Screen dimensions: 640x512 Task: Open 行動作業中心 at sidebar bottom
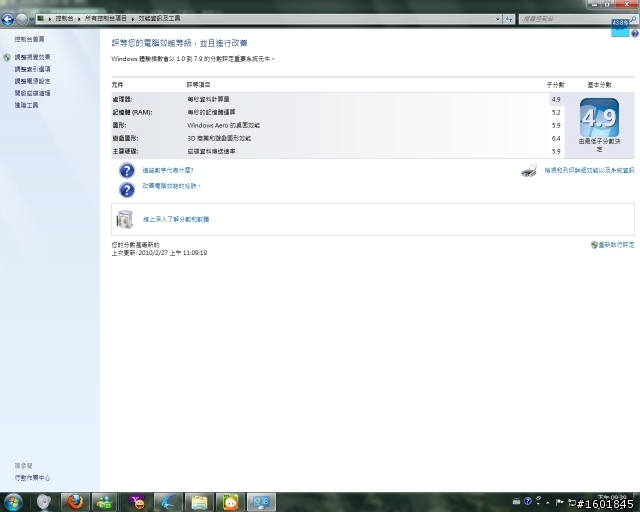pos(32,478)
